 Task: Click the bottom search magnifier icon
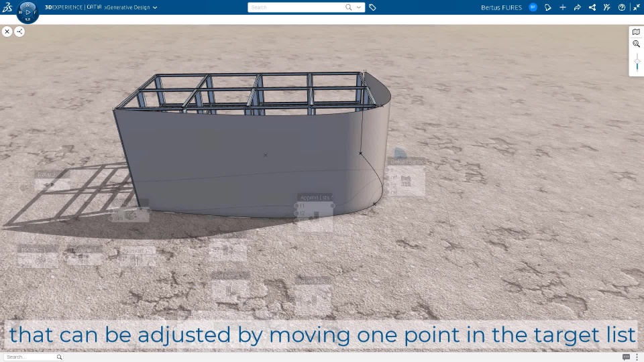point(59,357)
